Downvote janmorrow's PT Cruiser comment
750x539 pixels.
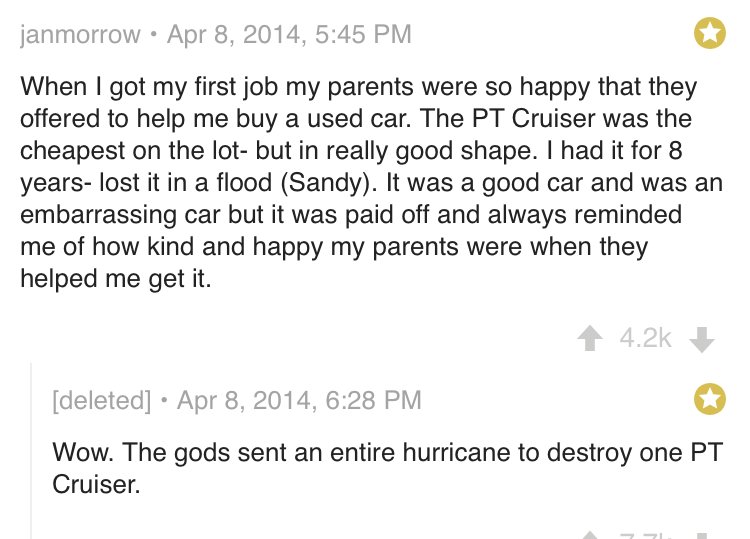[x=702, y=340]
